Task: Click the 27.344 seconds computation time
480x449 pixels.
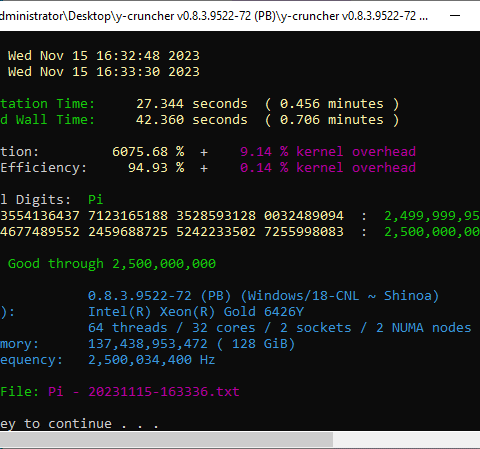Action: (x=192, y=104)
